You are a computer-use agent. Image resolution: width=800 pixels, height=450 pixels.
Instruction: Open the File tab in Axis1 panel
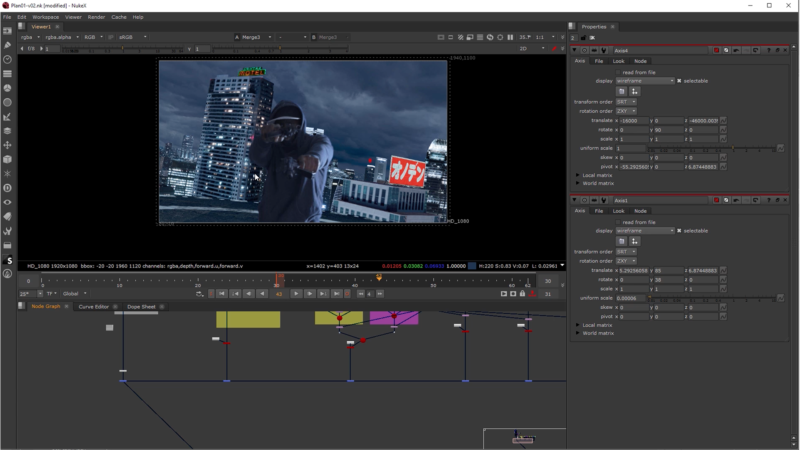(598, 211)
